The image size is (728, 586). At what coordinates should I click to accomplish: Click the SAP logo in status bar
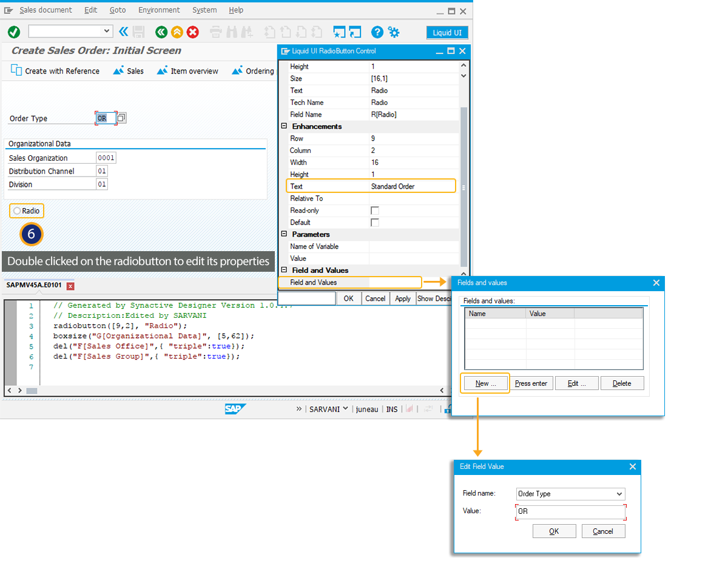click(x=235, y=409)
